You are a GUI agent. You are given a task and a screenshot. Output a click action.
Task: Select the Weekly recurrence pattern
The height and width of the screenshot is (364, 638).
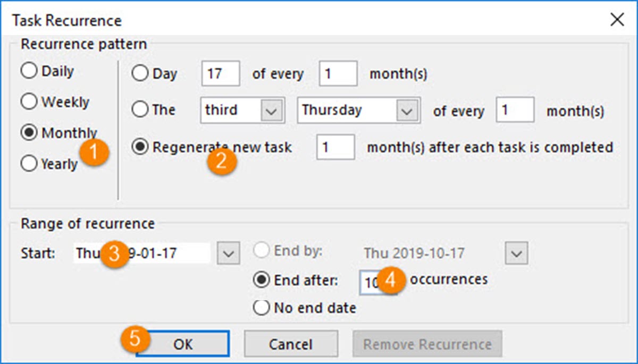tap(29, 101)
